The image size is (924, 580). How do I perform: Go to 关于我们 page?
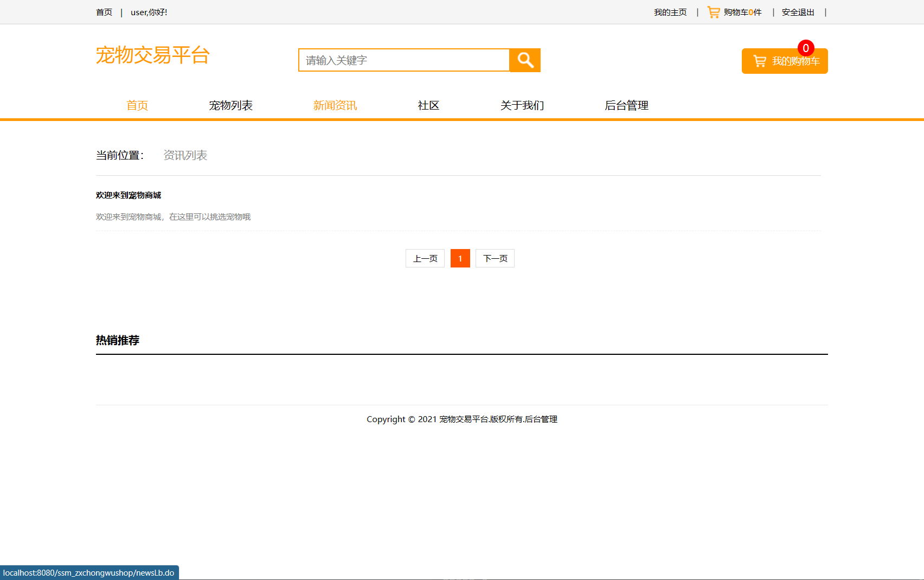point(522,105)
